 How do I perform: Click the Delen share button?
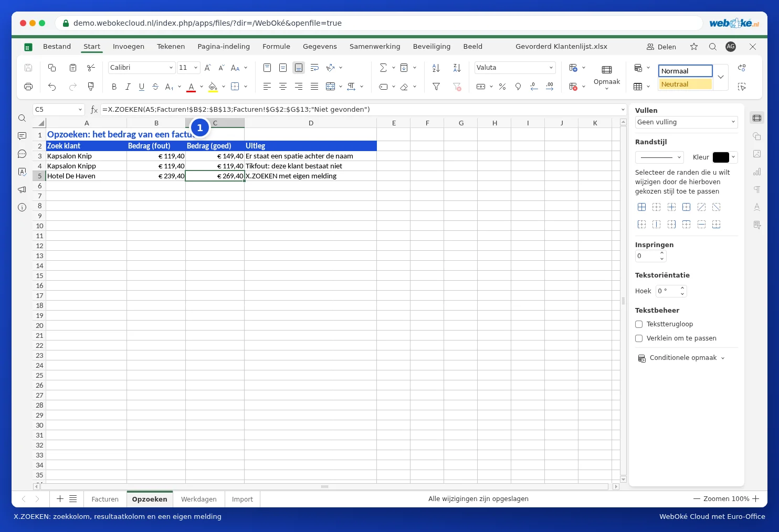661,47
